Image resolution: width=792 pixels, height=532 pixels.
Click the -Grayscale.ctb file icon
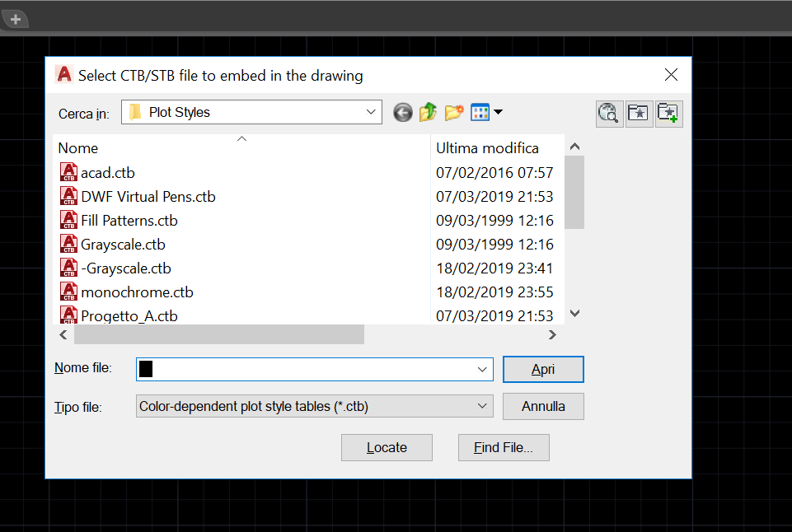pos(68,268)
